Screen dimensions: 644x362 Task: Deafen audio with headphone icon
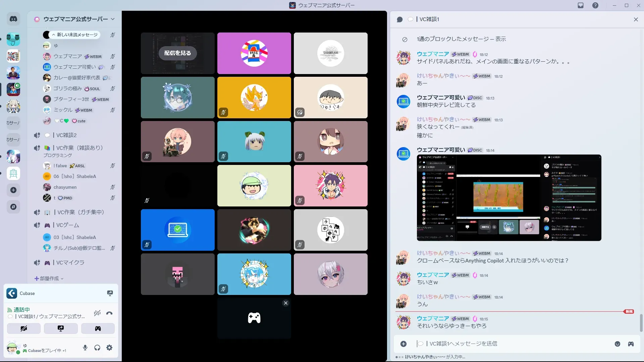97,348
